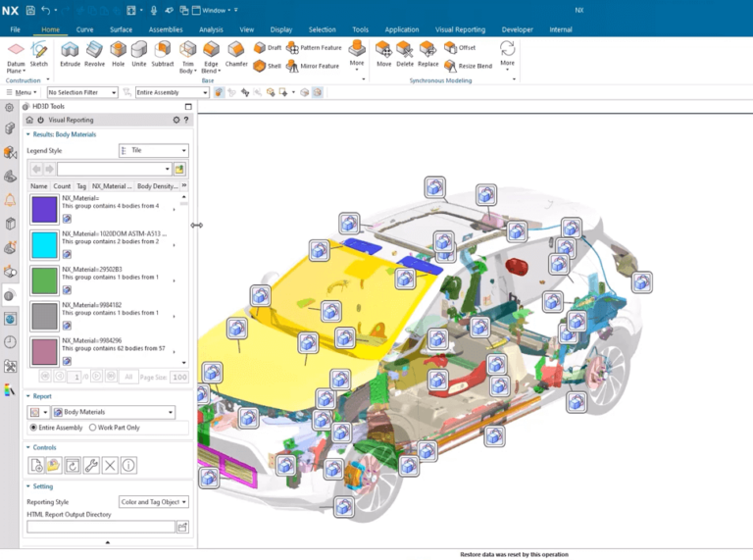Open the Body Materials report dropdown

114,412
